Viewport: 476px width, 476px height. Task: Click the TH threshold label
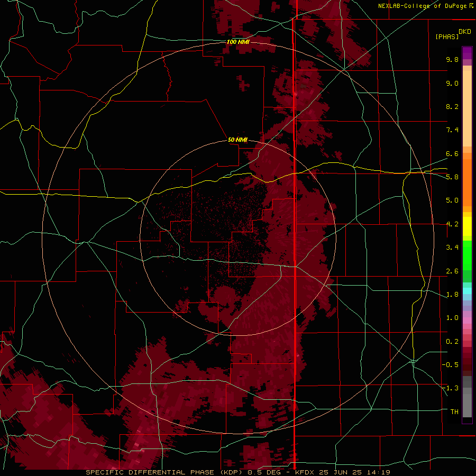(454, 412)
